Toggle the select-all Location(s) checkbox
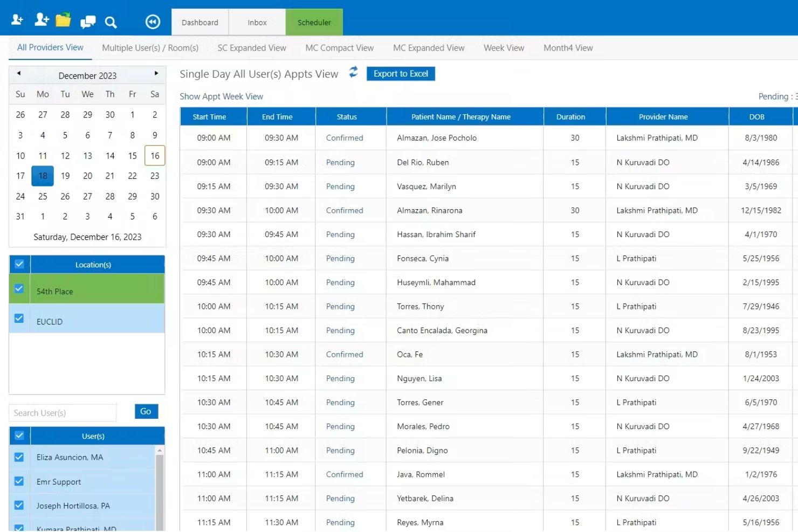Image resolution: width=798 pixels, height=532 pixels. 19,264
